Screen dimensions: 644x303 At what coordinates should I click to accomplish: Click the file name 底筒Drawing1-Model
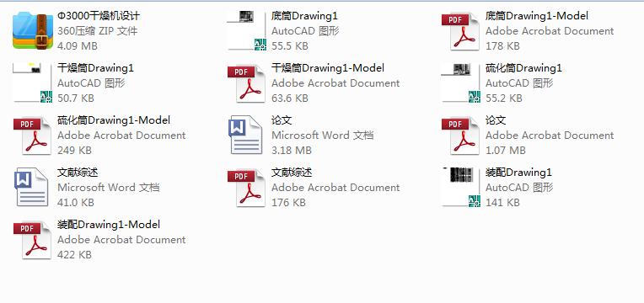(537, 16)
